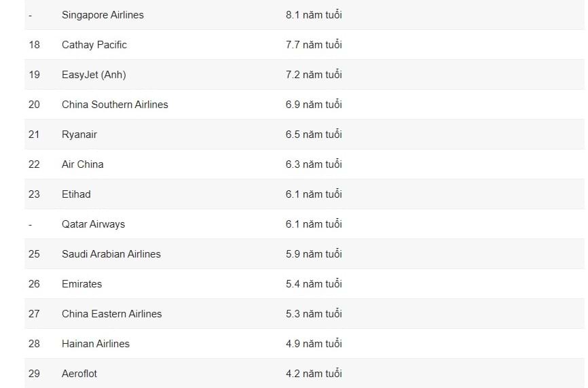Click the 4.2 năm tuổi value
The height and width of the screenshot is (388, 588).
pos(314,373)
